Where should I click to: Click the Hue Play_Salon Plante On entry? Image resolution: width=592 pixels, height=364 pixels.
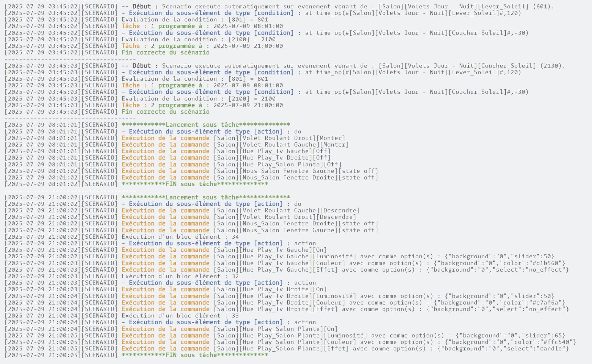point(276,329)
